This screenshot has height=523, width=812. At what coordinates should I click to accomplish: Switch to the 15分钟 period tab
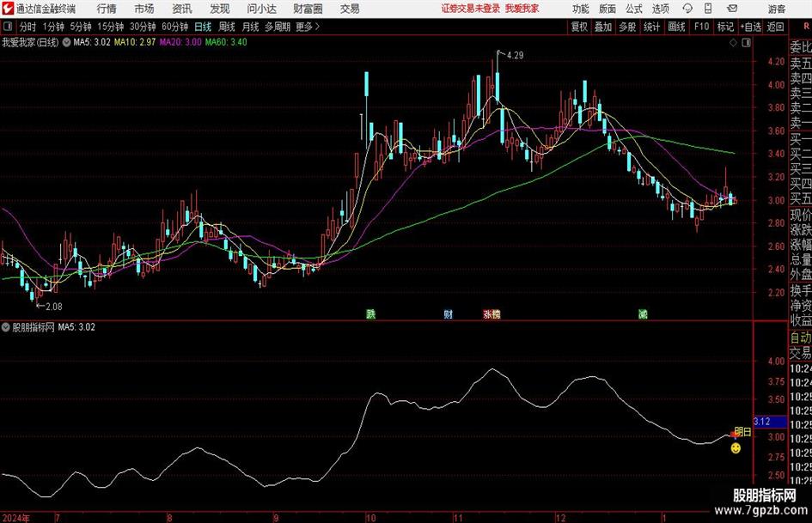pyautogui.click(x=111, y=27)
